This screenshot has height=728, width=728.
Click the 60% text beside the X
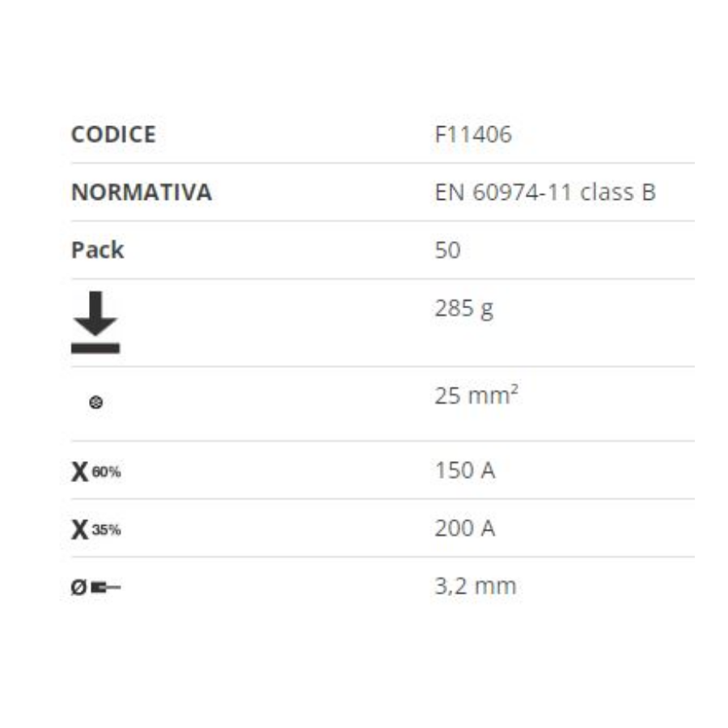point(106,472)
